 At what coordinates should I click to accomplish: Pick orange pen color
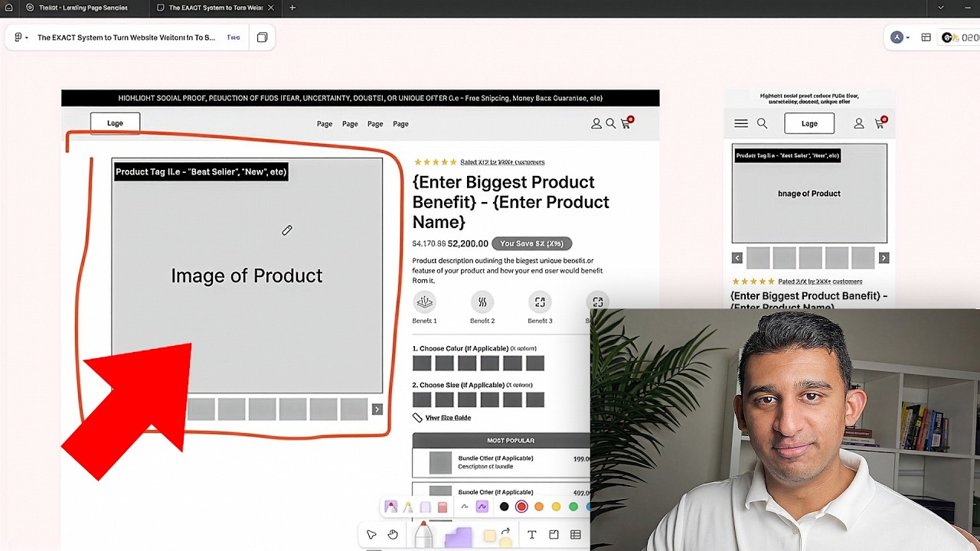pos(539,507)
